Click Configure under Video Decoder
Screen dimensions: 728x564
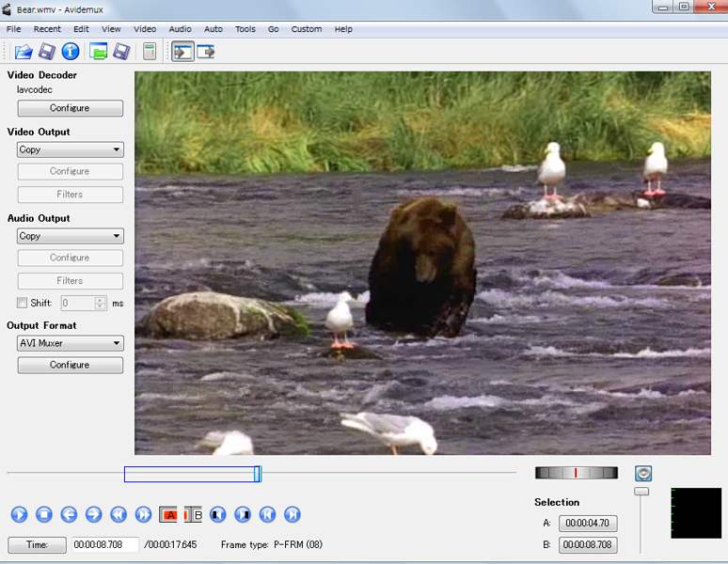pyautogui.click(x=70, y=108)
